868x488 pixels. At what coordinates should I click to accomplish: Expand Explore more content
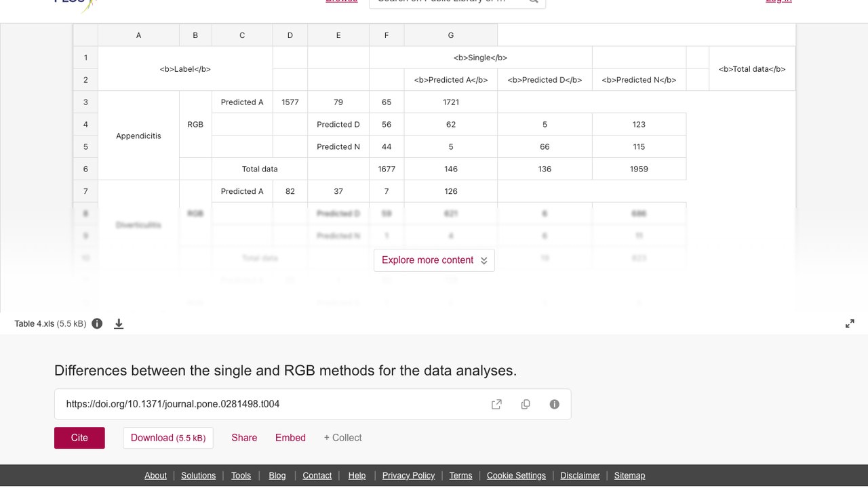coord(434,260)
